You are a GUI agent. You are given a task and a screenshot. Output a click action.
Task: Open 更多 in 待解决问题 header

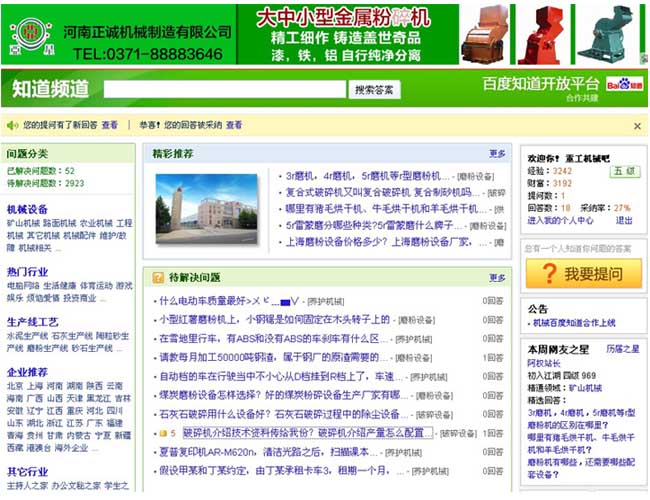pyautogui.click(x=497, y=277)
